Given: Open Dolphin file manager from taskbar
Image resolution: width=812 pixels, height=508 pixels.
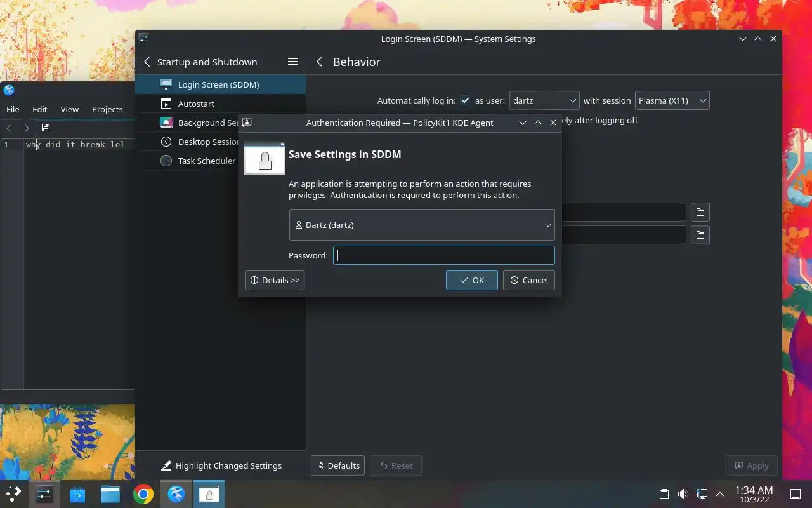Looking at the screenshot, I should tap(110, 494).
